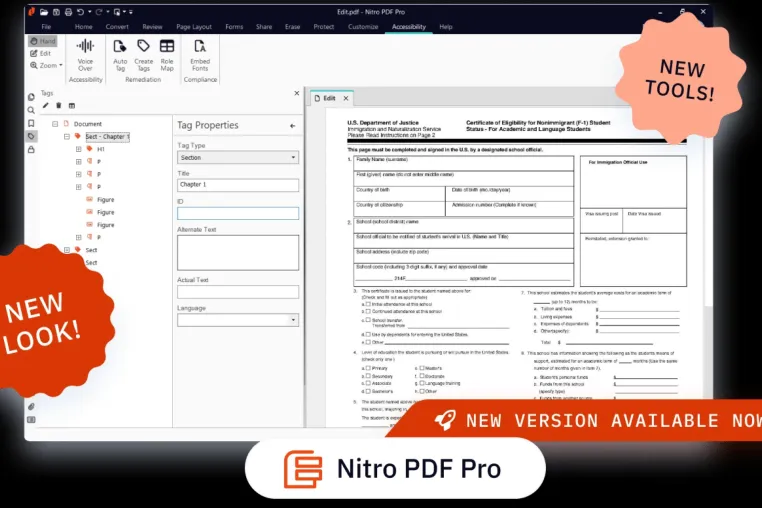Toggle the Tags pane sidebar icon
This screenshot has height=508, width=762.
coord(31,137)
